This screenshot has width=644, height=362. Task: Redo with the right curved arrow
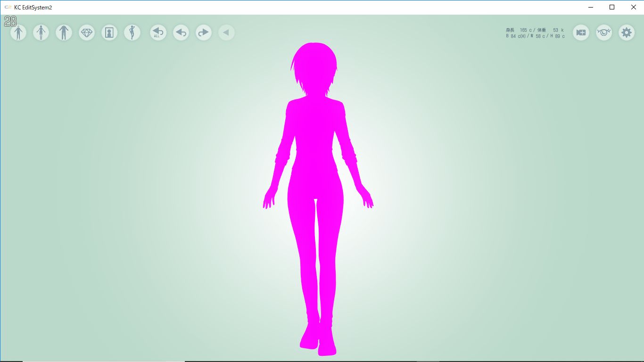[204, 33]
